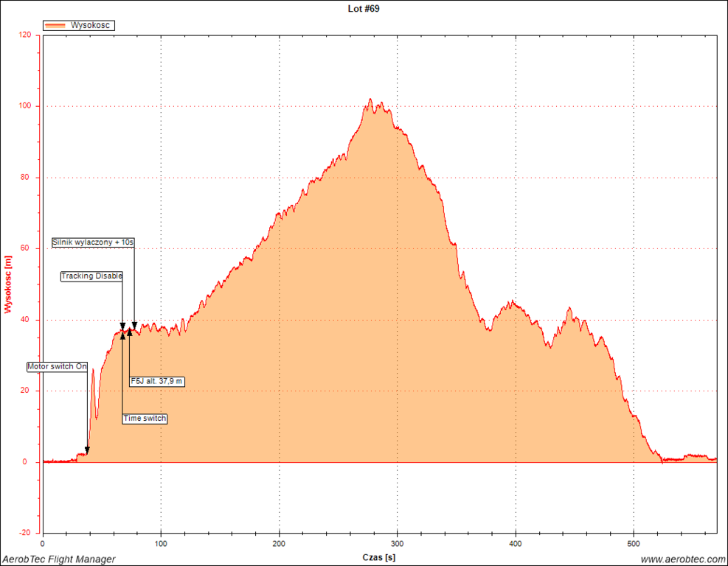The image size is (728, 566).
Task: Select the orange Wysokosc legend swatch
Action: [x=56, y=25]
